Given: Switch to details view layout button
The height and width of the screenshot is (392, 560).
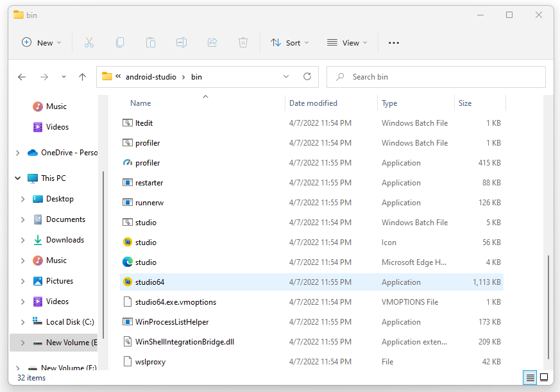Looking at the screenshot, I should (x=530, y=377).
